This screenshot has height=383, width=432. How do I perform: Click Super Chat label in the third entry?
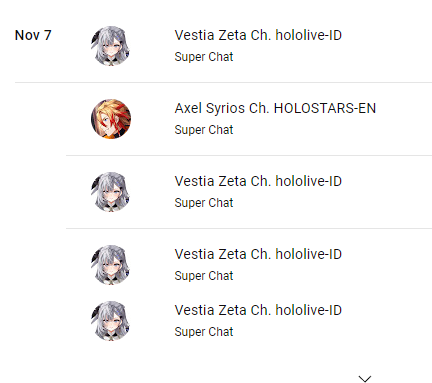204,203
